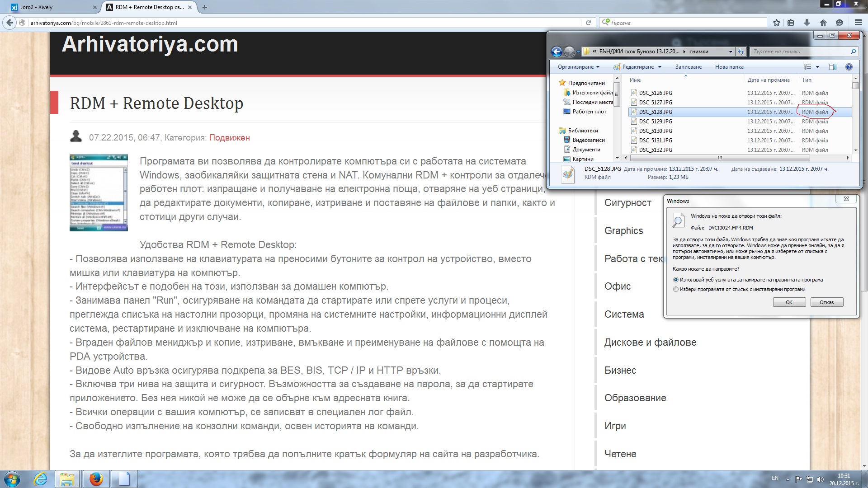Open the Подвижен category link

coord(229,138)
